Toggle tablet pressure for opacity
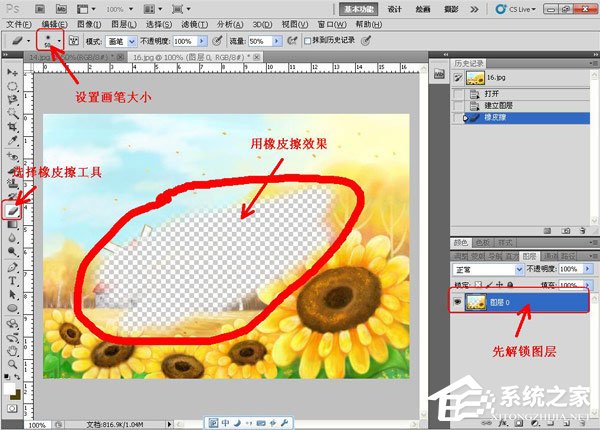This screenshot has height=430, width=600. pyautogui.click(x=218, y=41)
